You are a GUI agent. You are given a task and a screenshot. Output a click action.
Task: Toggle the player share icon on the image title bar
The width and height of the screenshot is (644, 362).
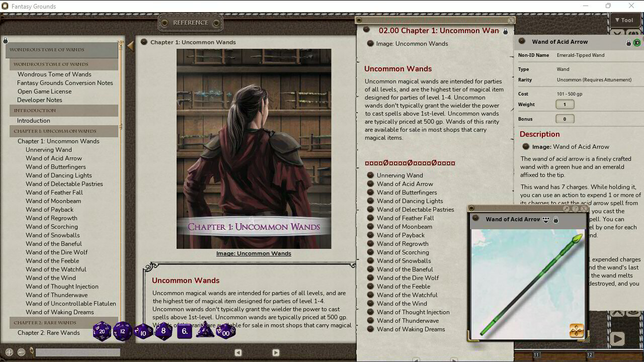point(545,219)
